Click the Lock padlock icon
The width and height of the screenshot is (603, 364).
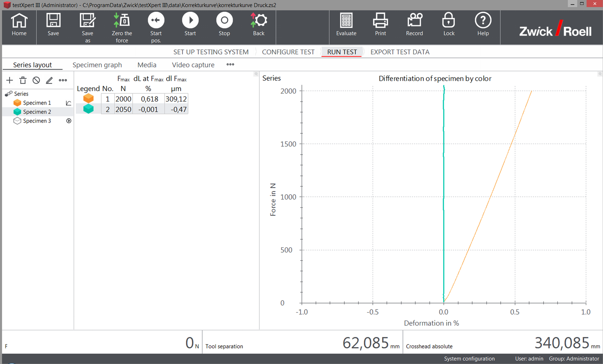[449, 21]
